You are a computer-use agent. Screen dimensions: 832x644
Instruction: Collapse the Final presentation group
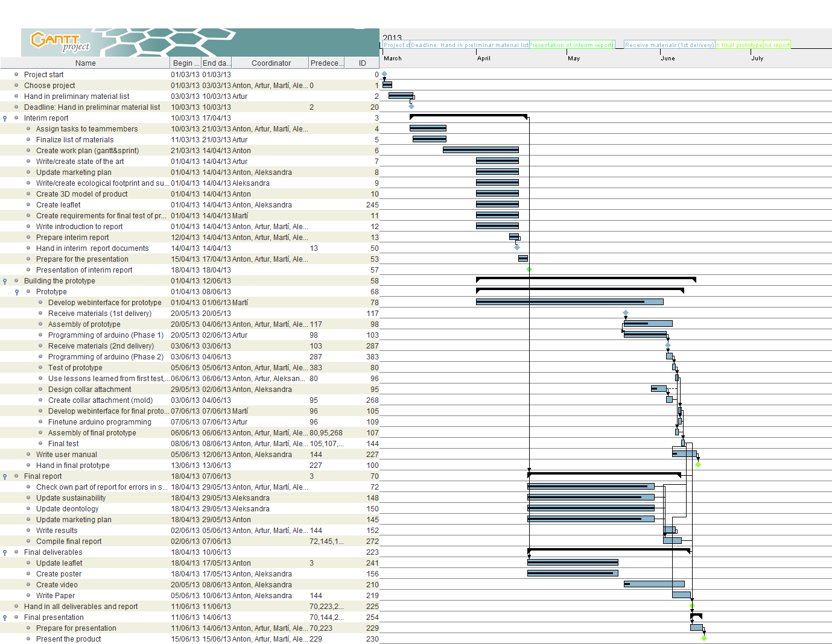(5, 618)
